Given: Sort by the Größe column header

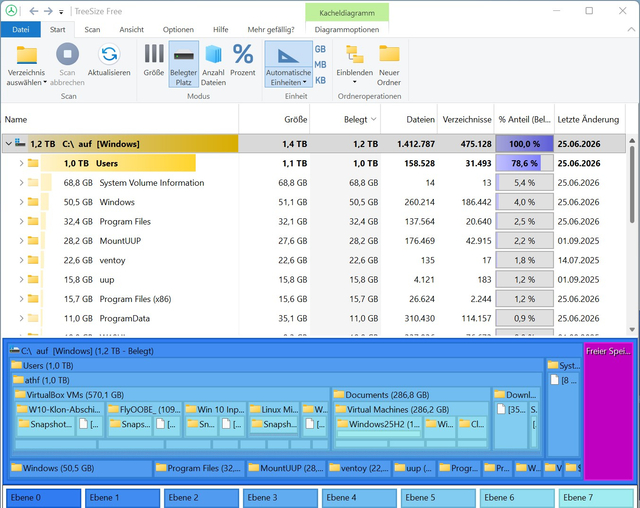Looking at the screenshot, I should 274,120.
